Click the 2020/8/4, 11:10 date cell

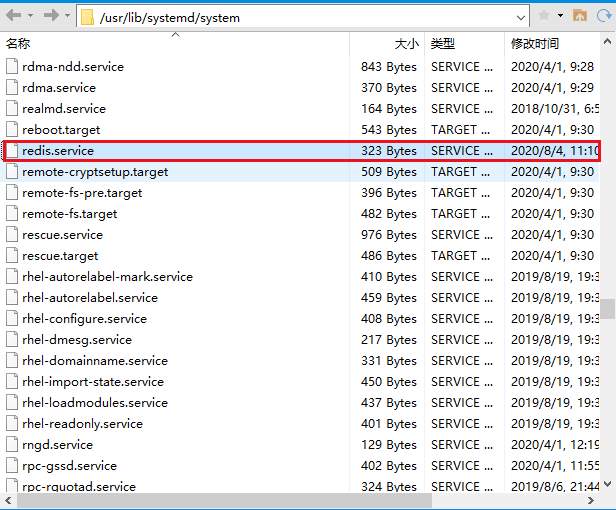point(555,151)
